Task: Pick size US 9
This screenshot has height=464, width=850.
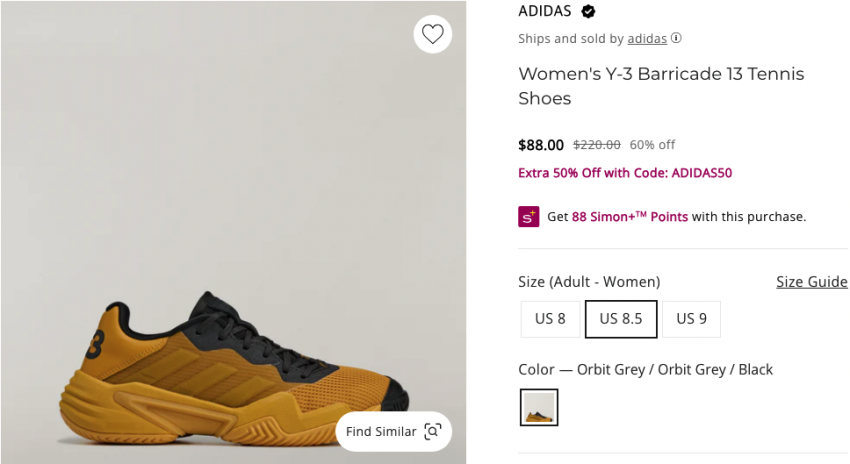Action: (x=691, y=319)
